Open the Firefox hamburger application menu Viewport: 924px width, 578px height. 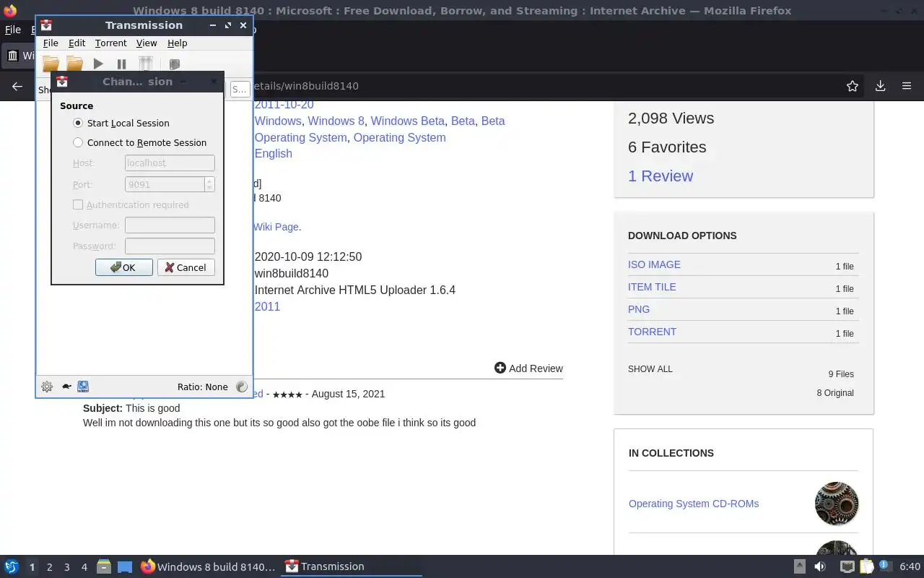coord(907,86)
